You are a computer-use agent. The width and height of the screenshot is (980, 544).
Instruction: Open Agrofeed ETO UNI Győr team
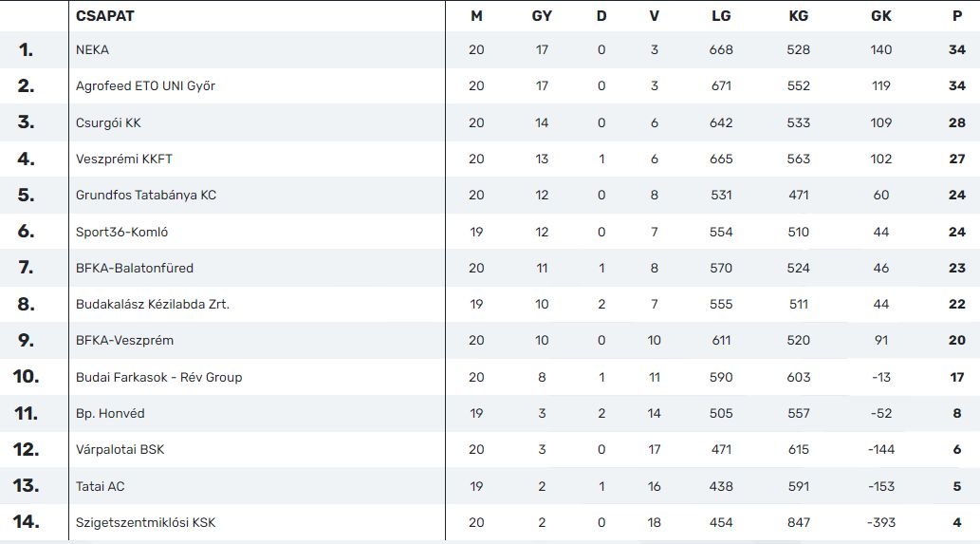click(146, 86)
